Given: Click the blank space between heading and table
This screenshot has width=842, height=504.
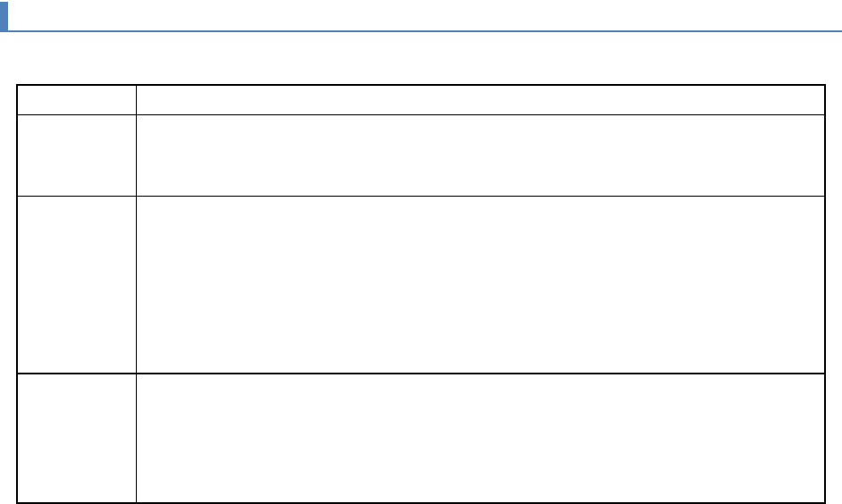Looking at the screenshot, I should [x=420, y=58].
